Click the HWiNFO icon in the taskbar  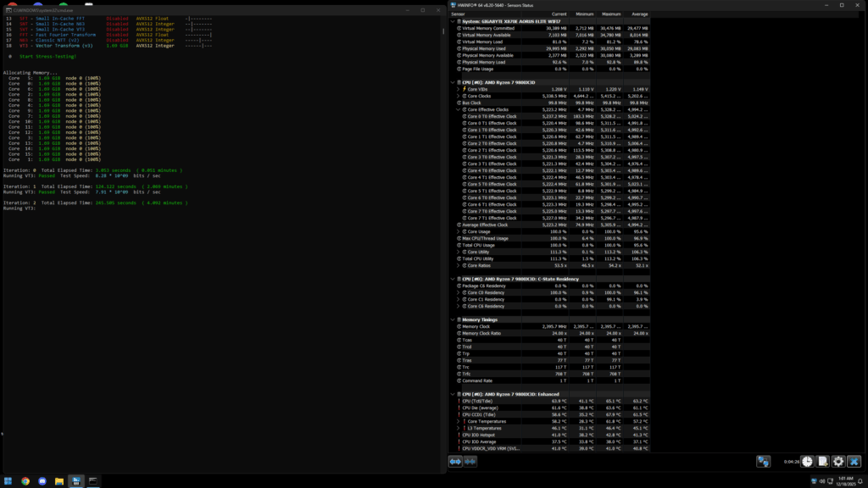pyautogui.click(x=75, y=481)
